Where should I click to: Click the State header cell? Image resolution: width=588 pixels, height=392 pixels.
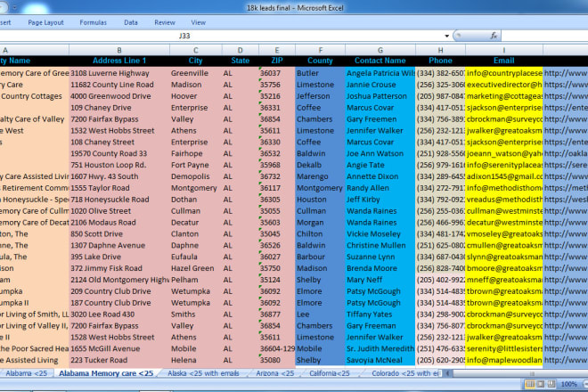click(x=240, y=61)
